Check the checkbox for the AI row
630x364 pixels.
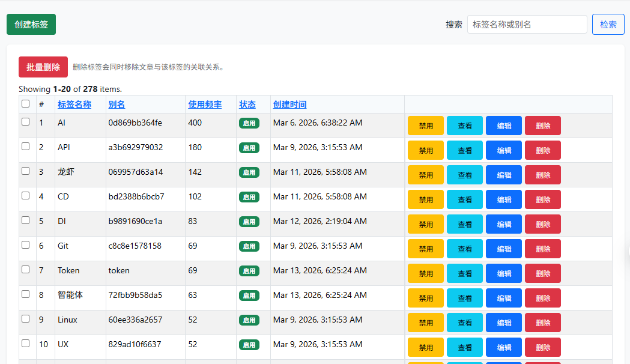pos(26,122)
